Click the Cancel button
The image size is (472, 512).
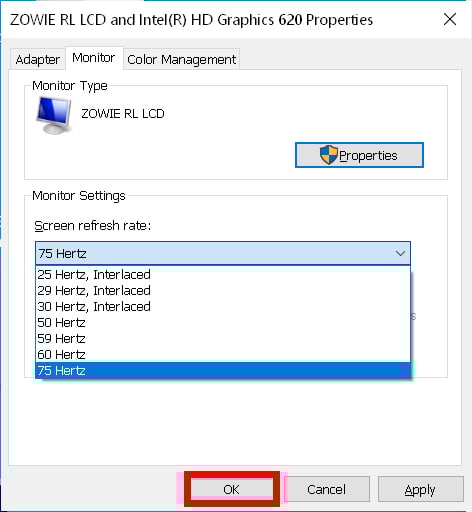coord(327,490)
